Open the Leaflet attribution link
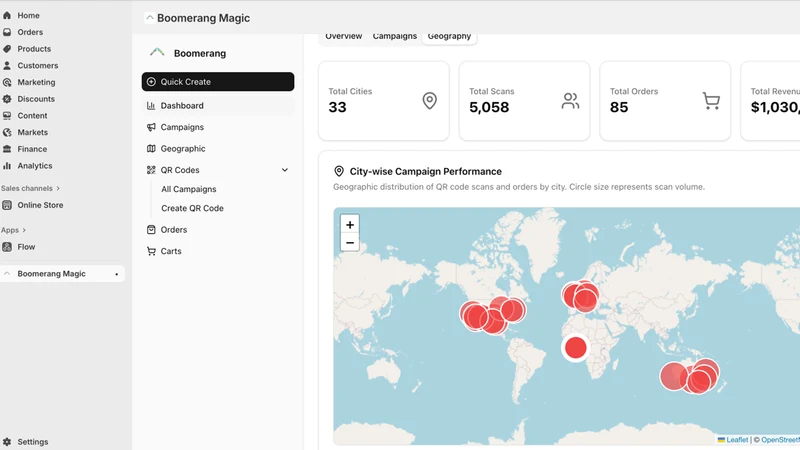Screen dimensions: 800x450 pos(737,440)
